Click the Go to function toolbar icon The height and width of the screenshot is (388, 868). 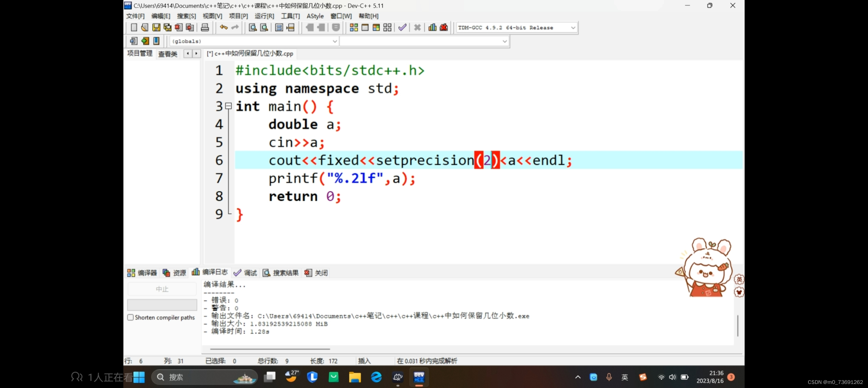tap(279, 28)
